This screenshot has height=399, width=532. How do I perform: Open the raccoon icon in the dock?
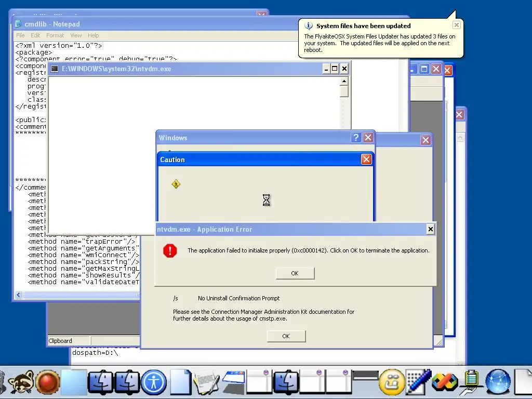click(x=21, y=383)
